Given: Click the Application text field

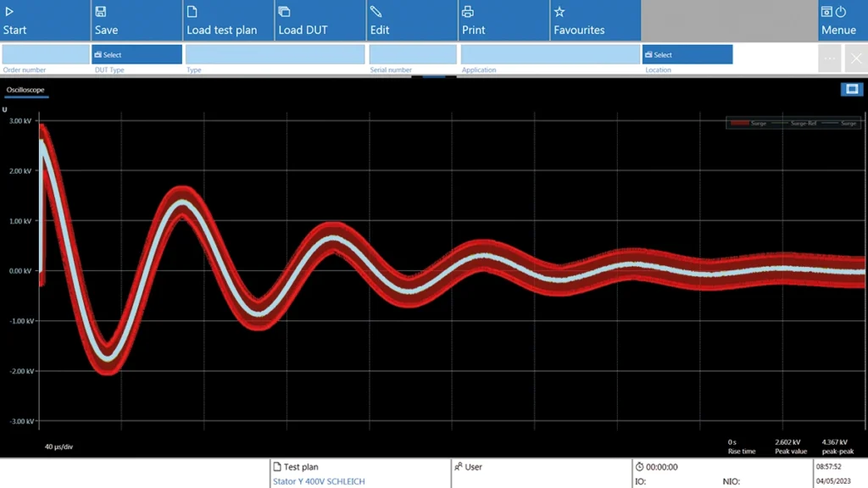Looking at the screenshot, I should tap(550, 54).
